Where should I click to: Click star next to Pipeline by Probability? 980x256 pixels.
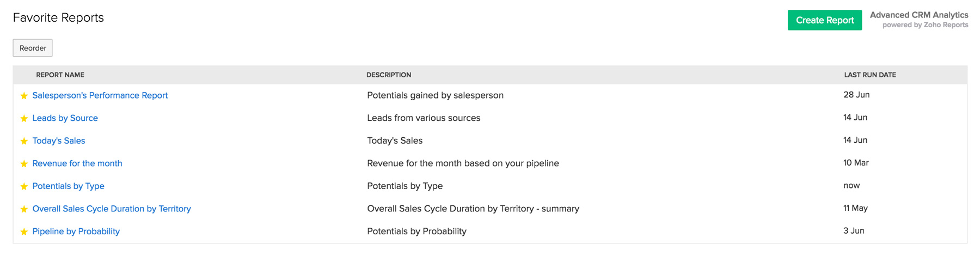(x=24, y=232)
